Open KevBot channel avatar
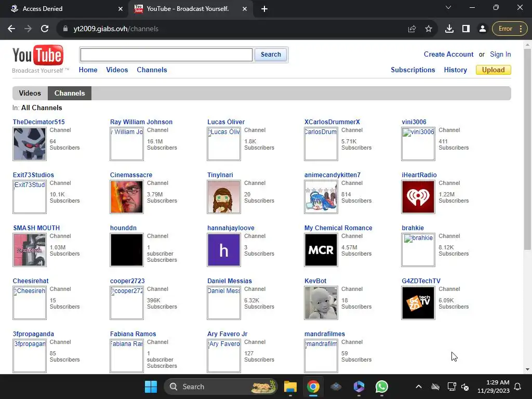 coord(321,303)
